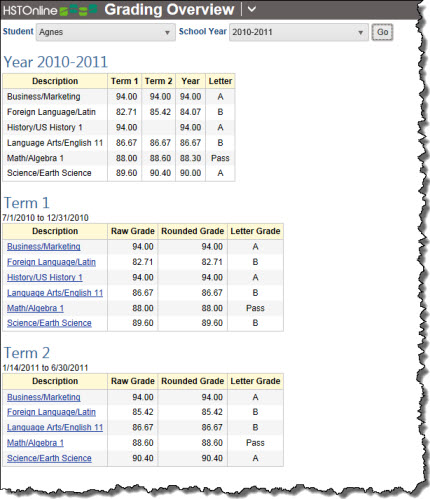Expand the Grading Overview page chevron
This screenshot has height=499, width=430.
[x=252, y=9]
